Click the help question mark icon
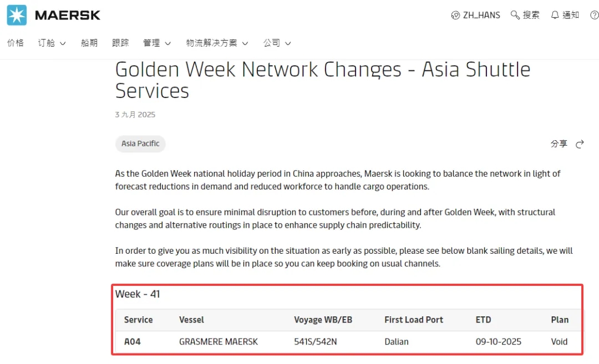The width and height of the screenshot is (599, 364). point(594,15)
